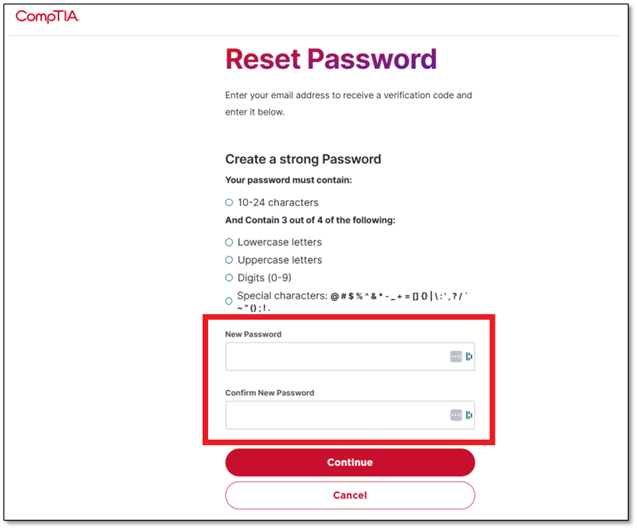Select the Lowercase letters circle indicator
Screen dimensions: 637x529
[229, 242]
